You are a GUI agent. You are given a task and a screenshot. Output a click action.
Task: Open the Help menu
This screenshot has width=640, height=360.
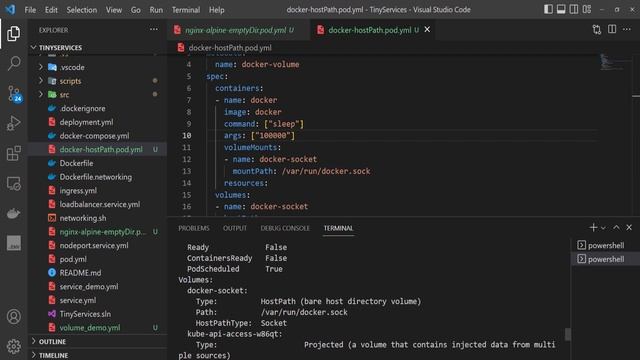click(216, 10)
